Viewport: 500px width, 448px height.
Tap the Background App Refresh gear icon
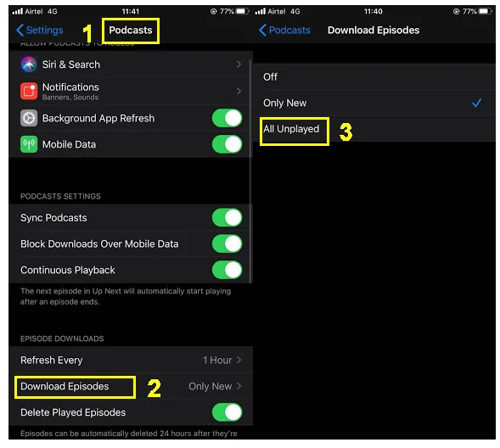[29, 118]
